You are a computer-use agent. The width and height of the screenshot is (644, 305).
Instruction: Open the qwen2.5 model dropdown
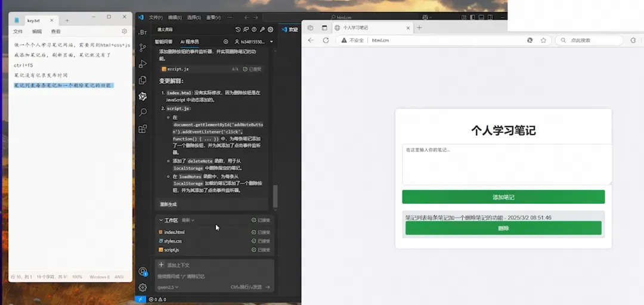(x=168, y=287)
